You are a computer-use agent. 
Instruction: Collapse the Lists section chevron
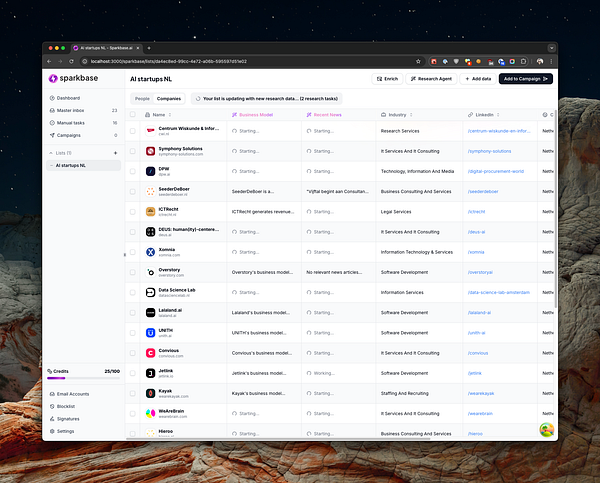[51, 153]
